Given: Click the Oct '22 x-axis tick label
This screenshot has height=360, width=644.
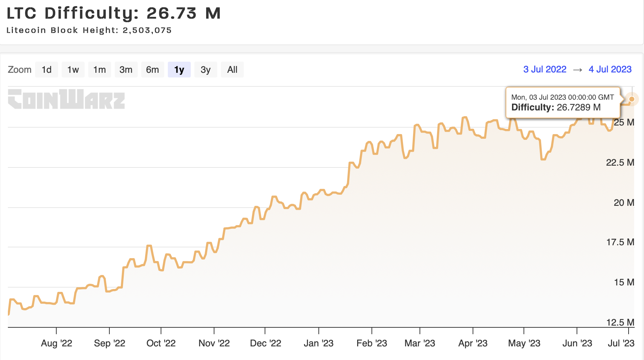Looking at the screenshot, I should click(161, 343).
